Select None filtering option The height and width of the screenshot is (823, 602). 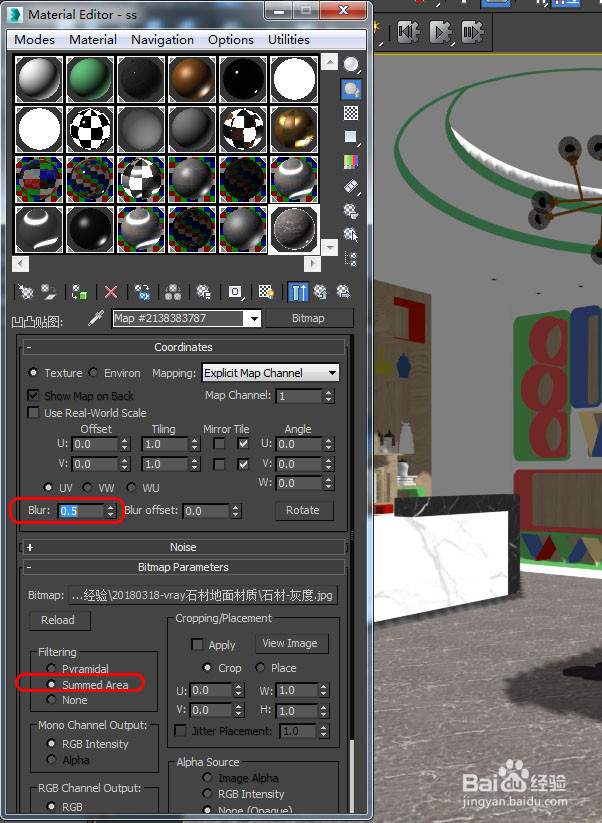(x=51, y=700)
